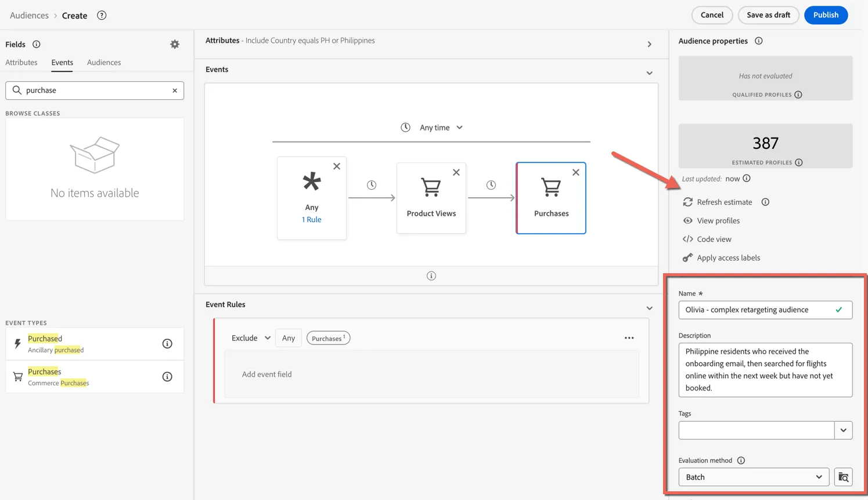The width and height of the screenshot is (868, 500).
Task: Open the Event Rules more options menu
Action: (629, 338)
